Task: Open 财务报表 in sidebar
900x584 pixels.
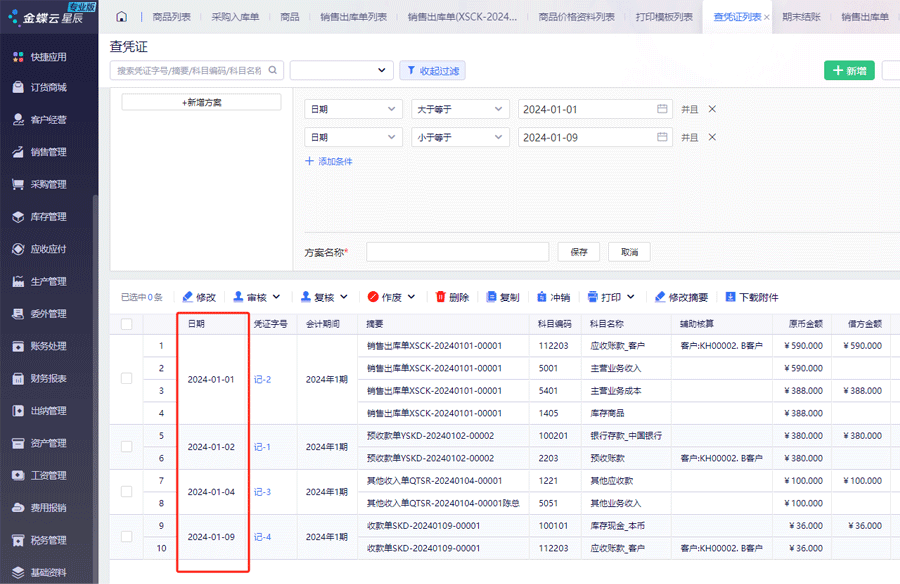Action: (x=40, y=378)
